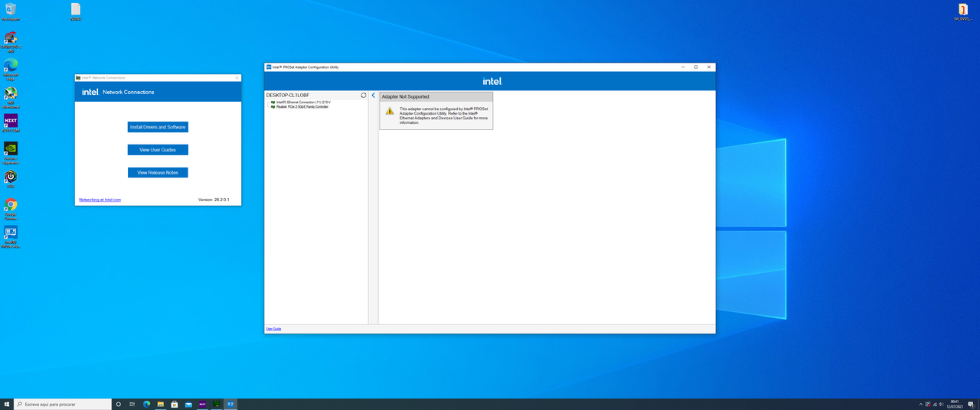980x410 pixels.
Task: Open the OCCT desktop shortcut
Action: pos(11,179)
